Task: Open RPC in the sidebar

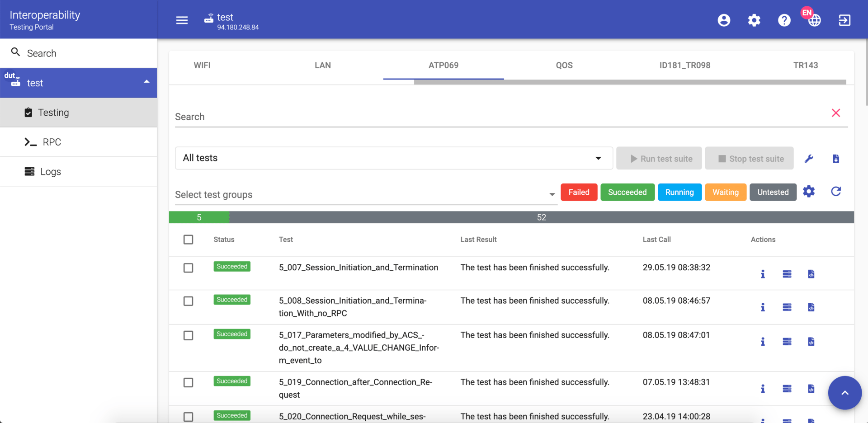Action: click(79, 142)
